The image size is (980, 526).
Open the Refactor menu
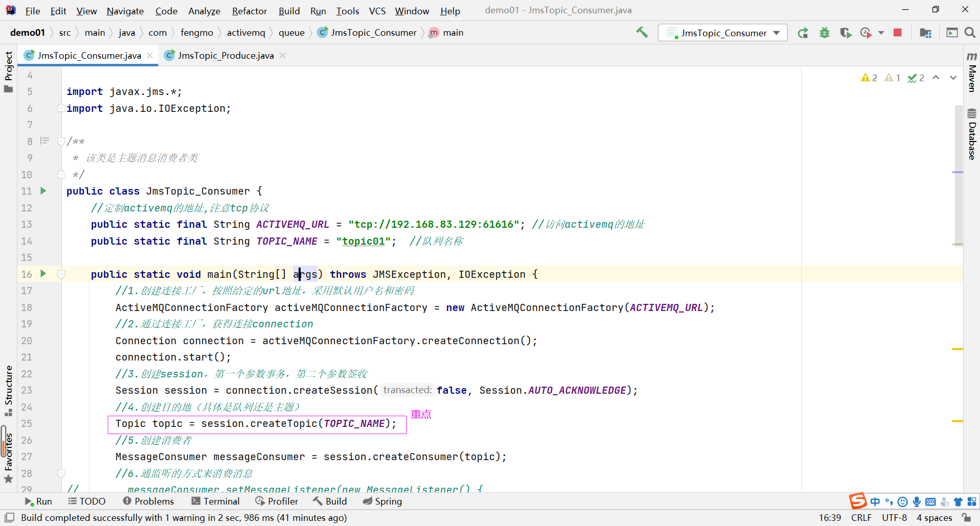[x=249, y=11]
